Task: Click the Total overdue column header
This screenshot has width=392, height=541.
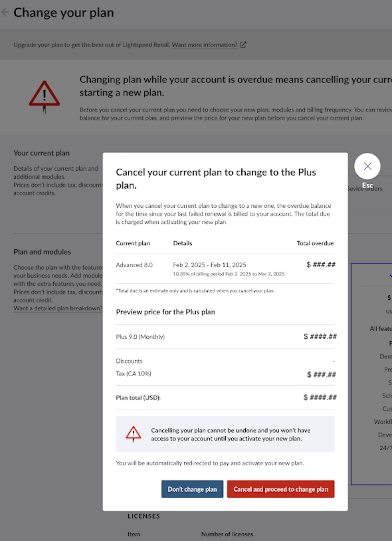Action: 315,243
